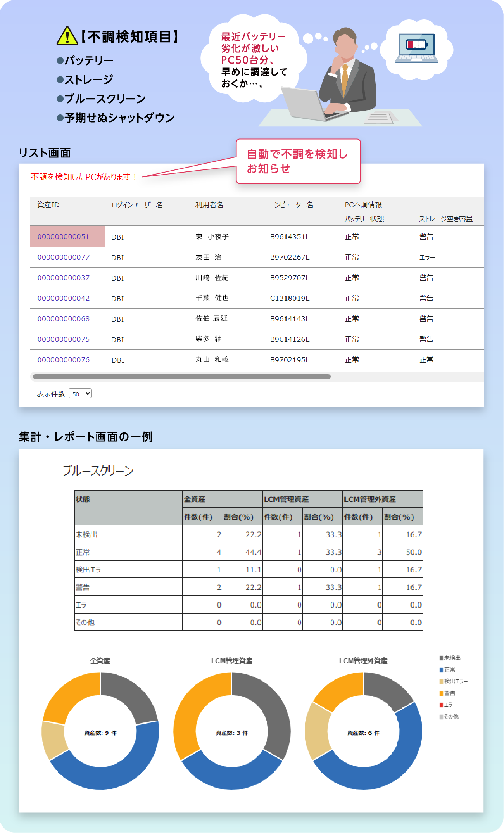Click the user name 東 小夜子
Screen dimensions: 504x833
click(212, 237)
